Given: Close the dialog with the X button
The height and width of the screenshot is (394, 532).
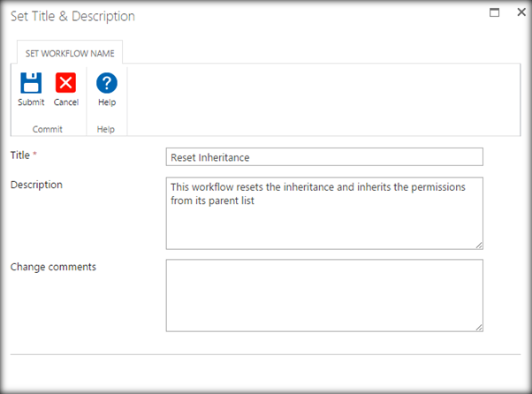Looking at the screenshot, I should pyautogui.click(x=516, y=13).
